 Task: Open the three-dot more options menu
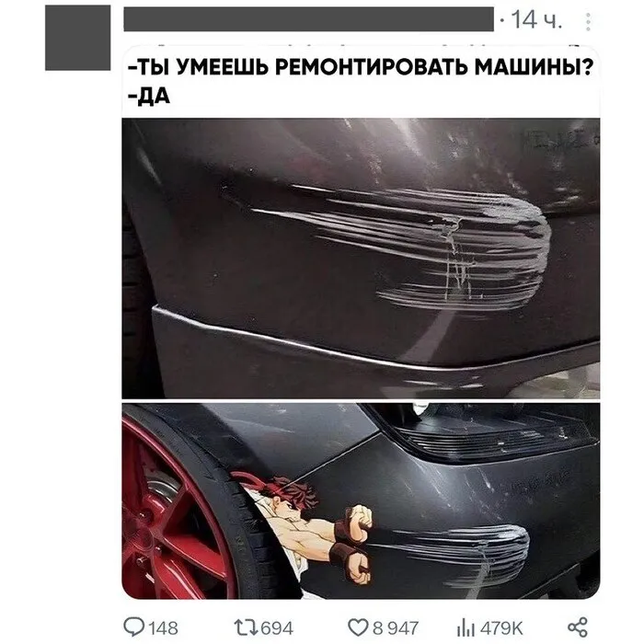point(588,22)
